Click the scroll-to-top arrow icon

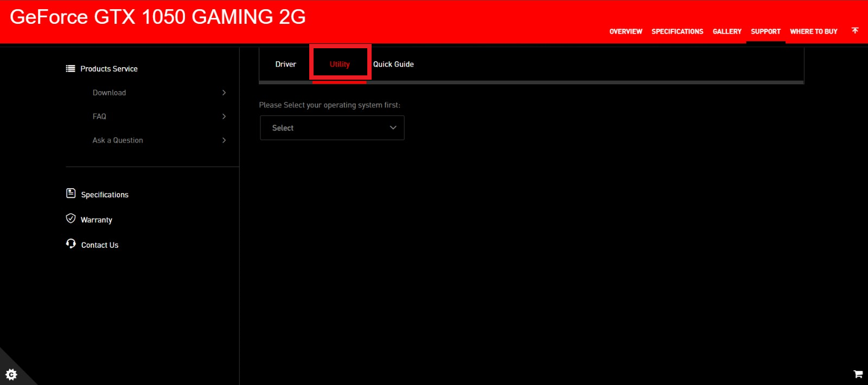tap(855, 30)
